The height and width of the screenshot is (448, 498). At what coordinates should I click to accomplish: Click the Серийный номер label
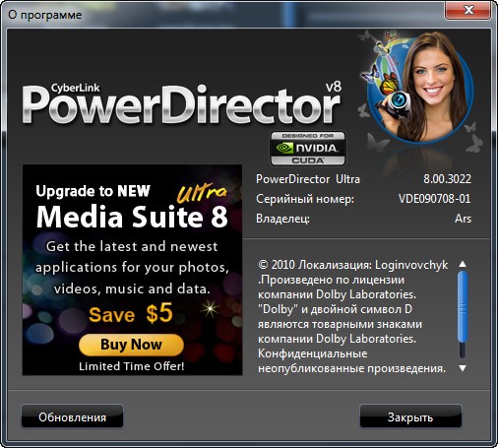(x=305, y=199)
